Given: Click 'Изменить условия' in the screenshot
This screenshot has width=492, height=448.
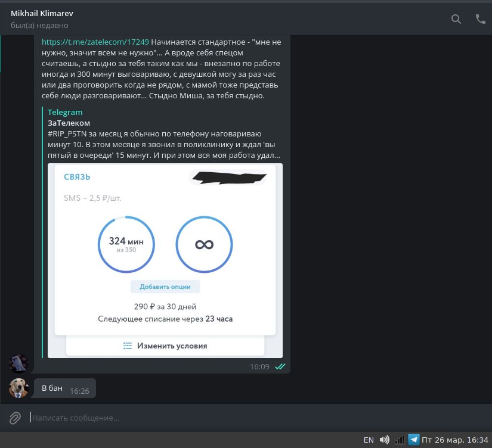Looking at the screenshot, I should pos(172,346).
